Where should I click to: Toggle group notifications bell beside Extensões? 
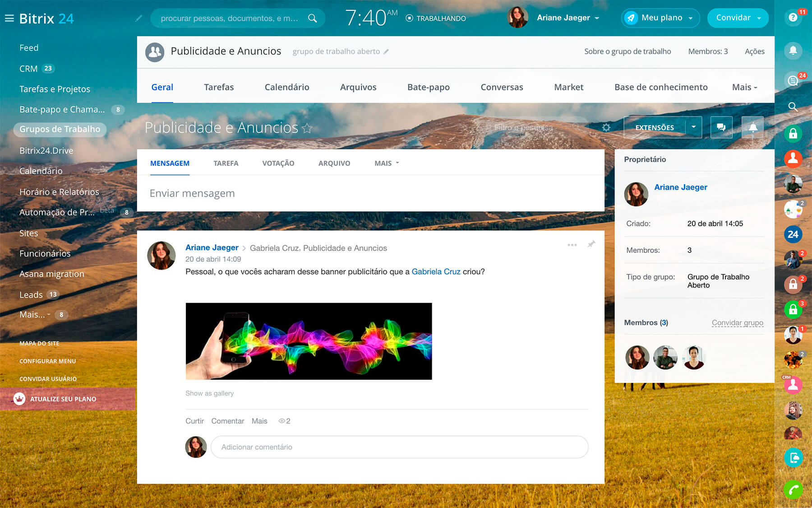752,127
